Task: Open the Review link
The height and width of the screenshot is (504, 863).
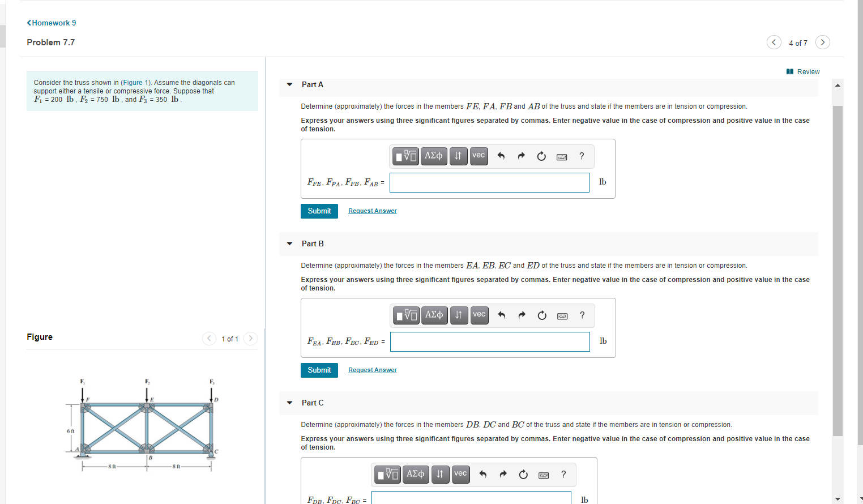Action: (803, 71)
